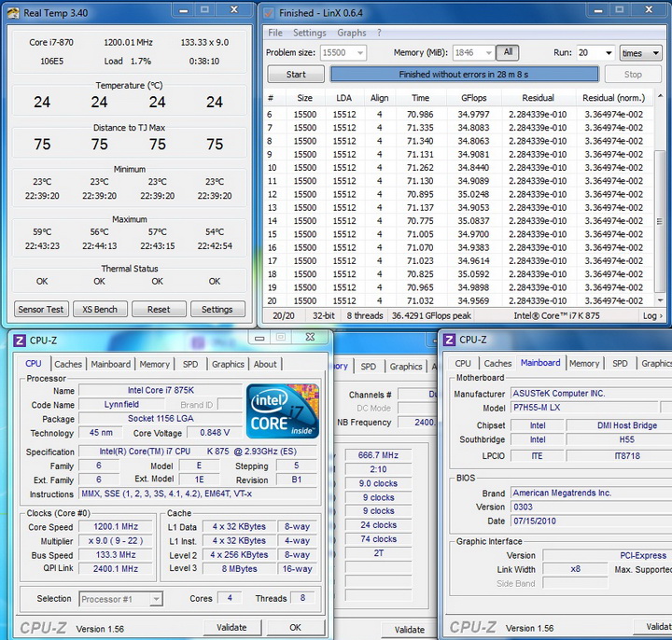The image size is (672, 640).
Task: Select SPD tab in the middle CPU-Z window
Action: pyautogui.click(x=368, y=367)
